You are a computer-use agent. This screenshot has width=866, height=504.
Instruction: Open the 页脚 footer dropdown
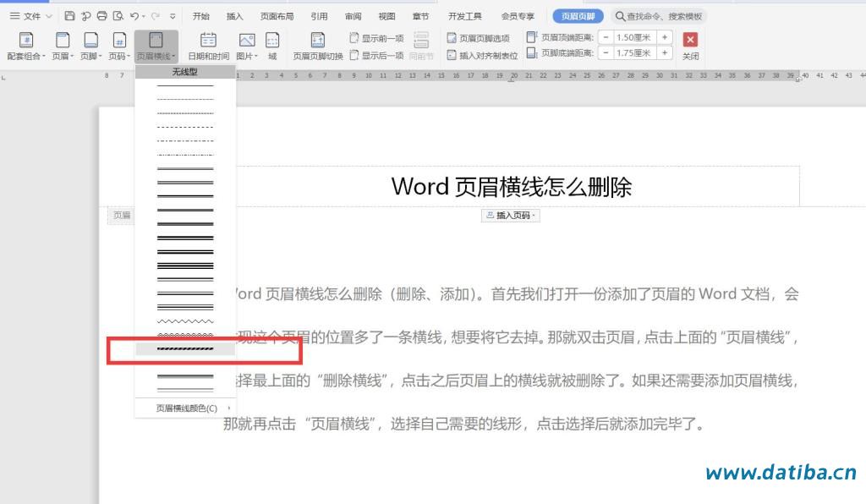(91, 46)
